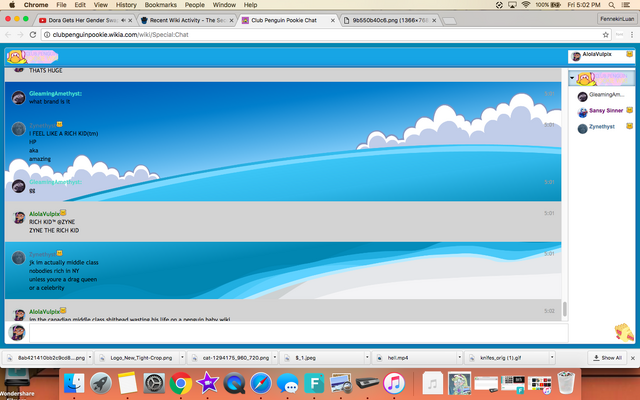This screenshot has width=640, height=400.
Task: Open iTunes music icon in Dock
Action: click(394, 383)
